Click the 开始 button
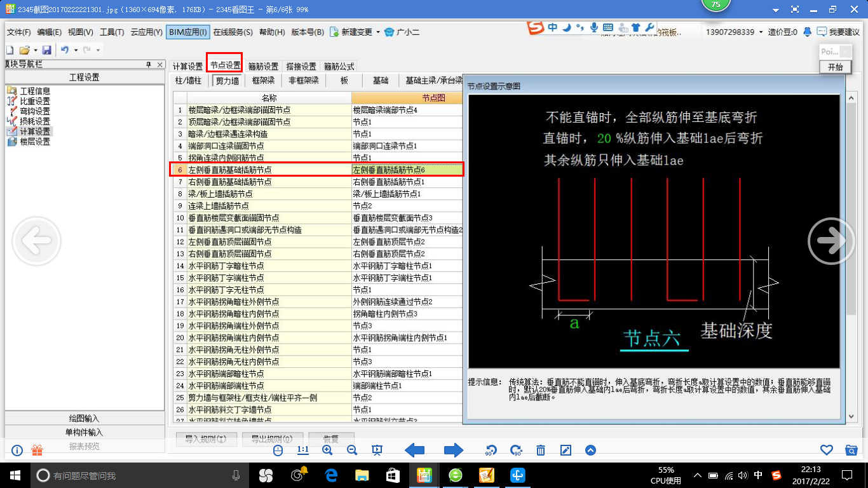Screen dimensions: 868x488 (x=836, y=67)
